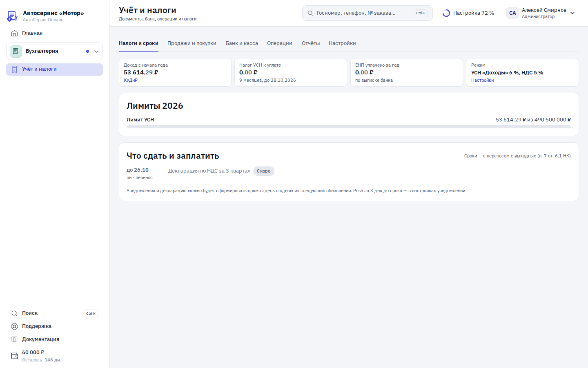Select the Налоги и сроки tab
Image resolution: width=588 pixels, height=368 pixels.
tap(138, 43)
